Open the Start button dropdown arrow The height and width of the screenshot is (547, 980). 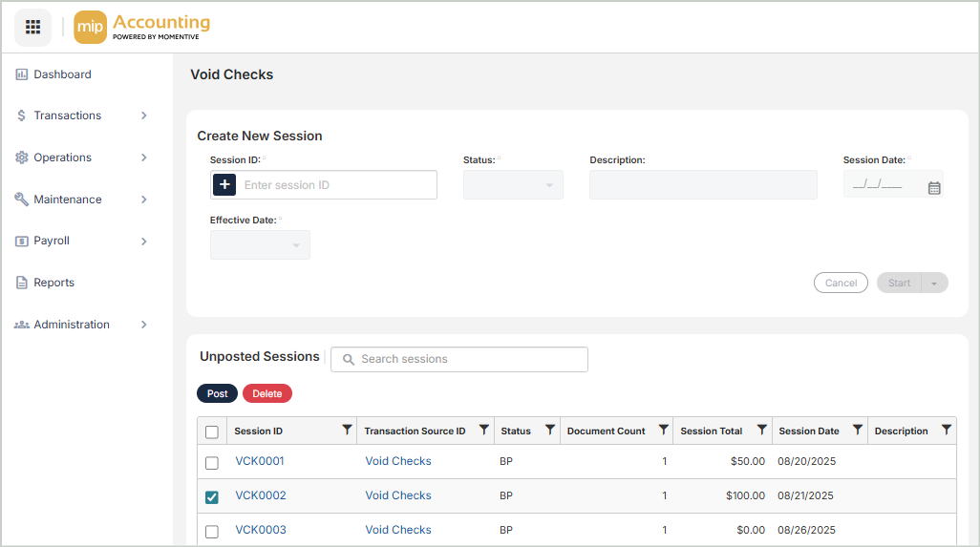pyautogui.click(x=934, y=284)
